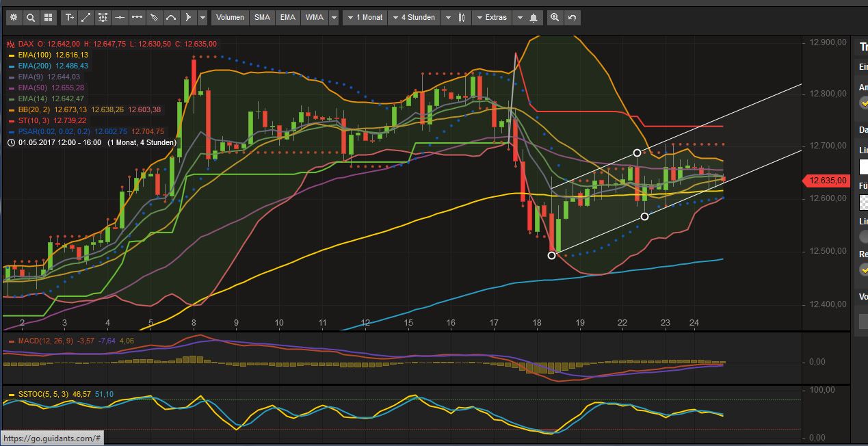Select the curve drawing tool
868x446 pixels.
[x=171, y=17]
